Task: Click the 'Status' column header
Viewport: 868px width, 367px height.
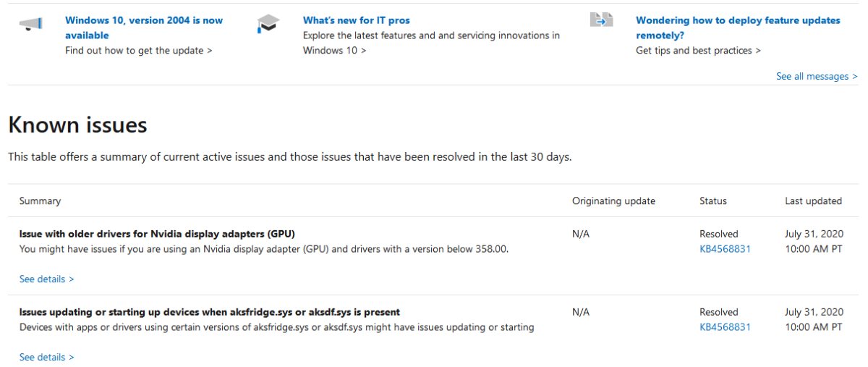Action: point(713,201)
